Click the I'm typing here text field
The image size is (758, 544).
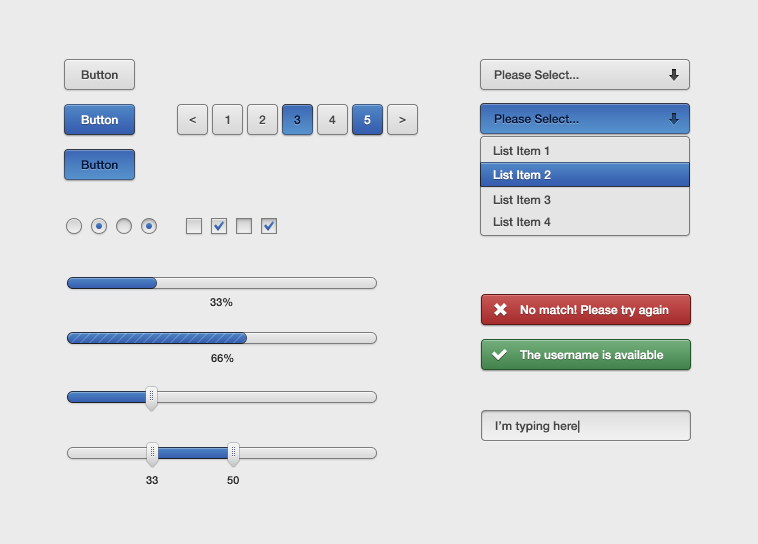click(586, 426)
